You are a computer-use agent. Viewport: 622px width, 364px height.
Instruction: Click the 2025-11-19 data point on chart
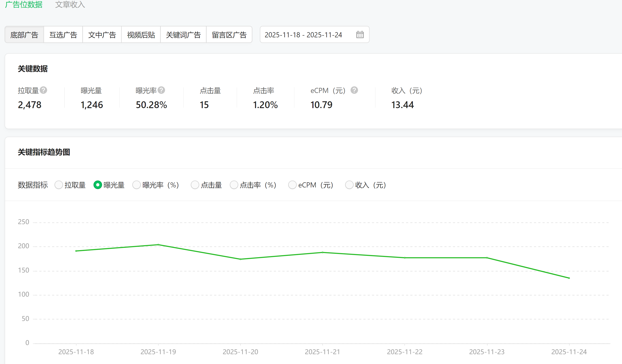point(158,245)
